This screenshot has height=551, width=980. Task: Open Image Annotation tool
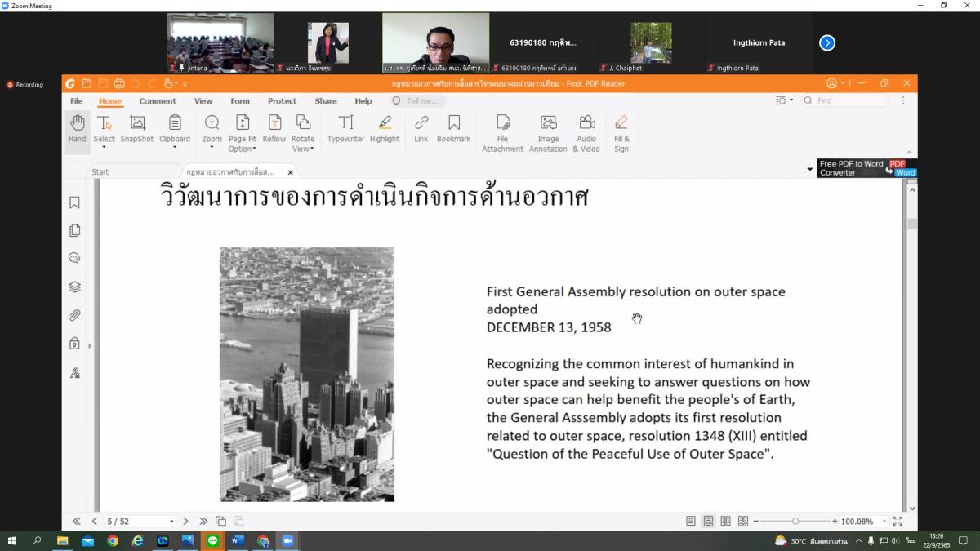tap(548, 133)
